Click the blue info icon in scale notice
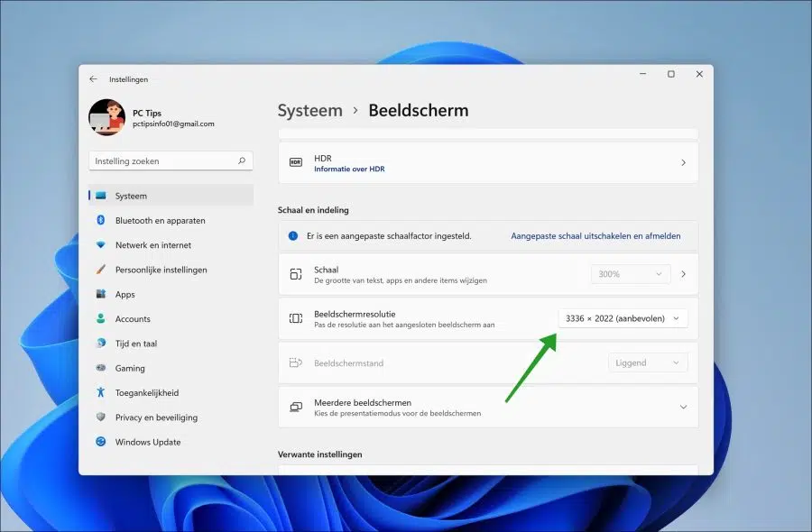The width and height of the screenshot is (812, 532). (x=293, y=236)
